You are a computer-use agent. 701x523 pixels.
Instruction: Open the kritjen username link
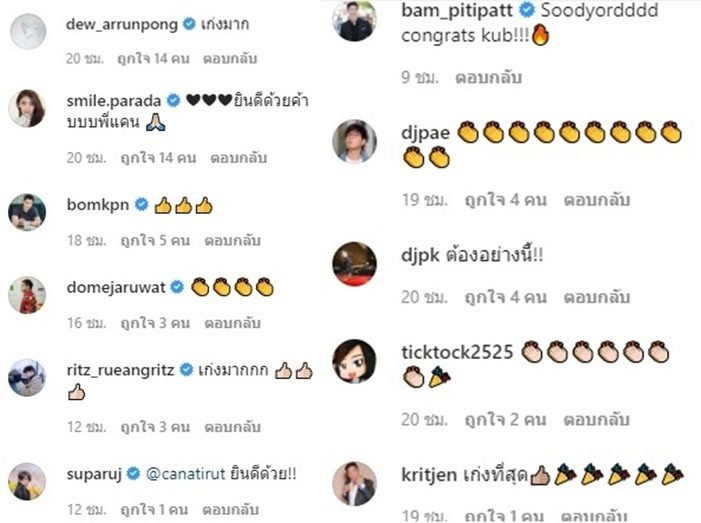point(429,475)
